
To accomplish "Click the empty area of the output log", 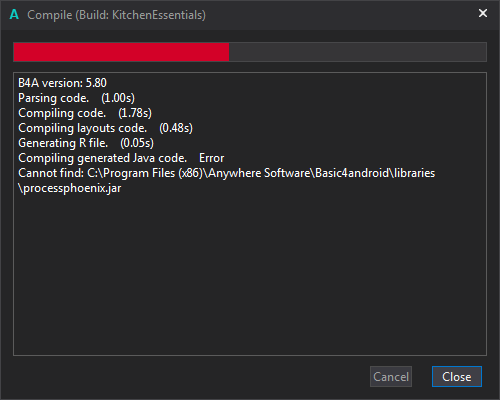I will point(250,273).
